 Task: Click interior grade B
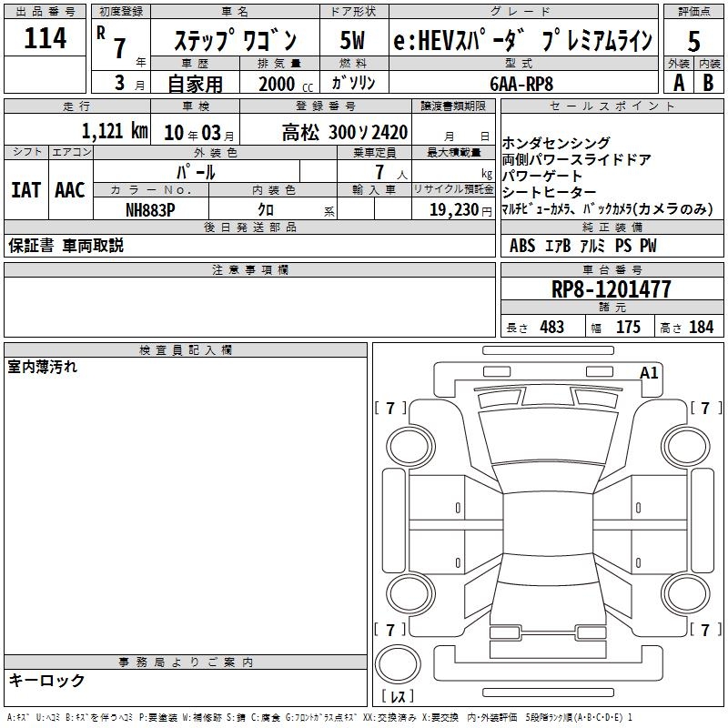pos(709,83)
